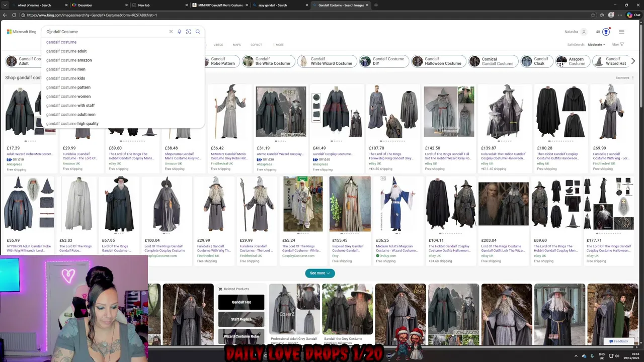Open the £36.42 MIMIKRY Gandalf costume listing
The height and width of the screenshot is (362, 644).
pos(229,128)
